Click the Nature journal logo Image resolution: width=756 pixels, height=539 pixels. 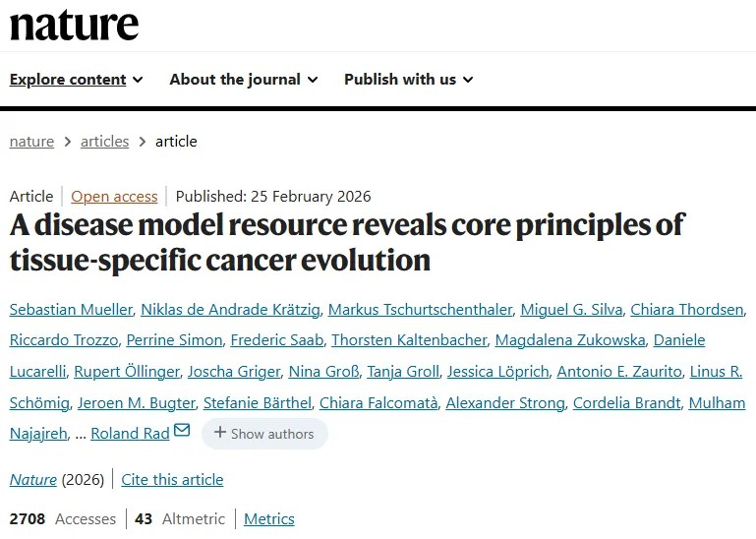74,24
